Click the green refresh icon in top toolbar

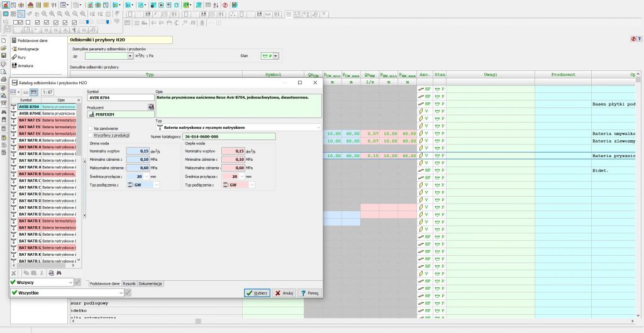point(176,5)
